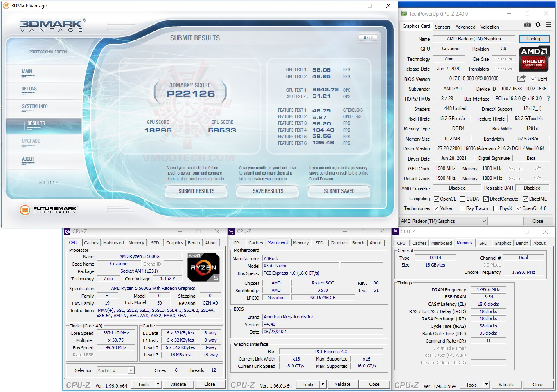Click the Lookup button in GPU-Z
This screenshot has width=557, height=392.
click(x=534, y=39)
